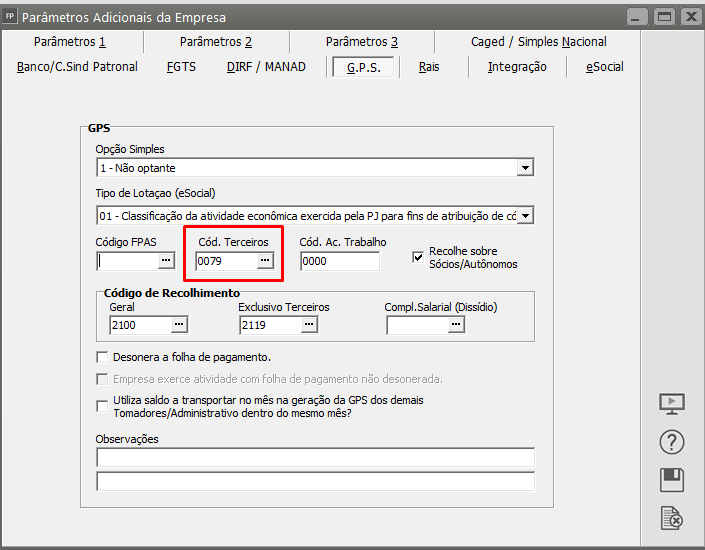Save parameters using the floppy disk icon
The width and height of the screenshot is (705, 550).
click(x=672, y=480)
